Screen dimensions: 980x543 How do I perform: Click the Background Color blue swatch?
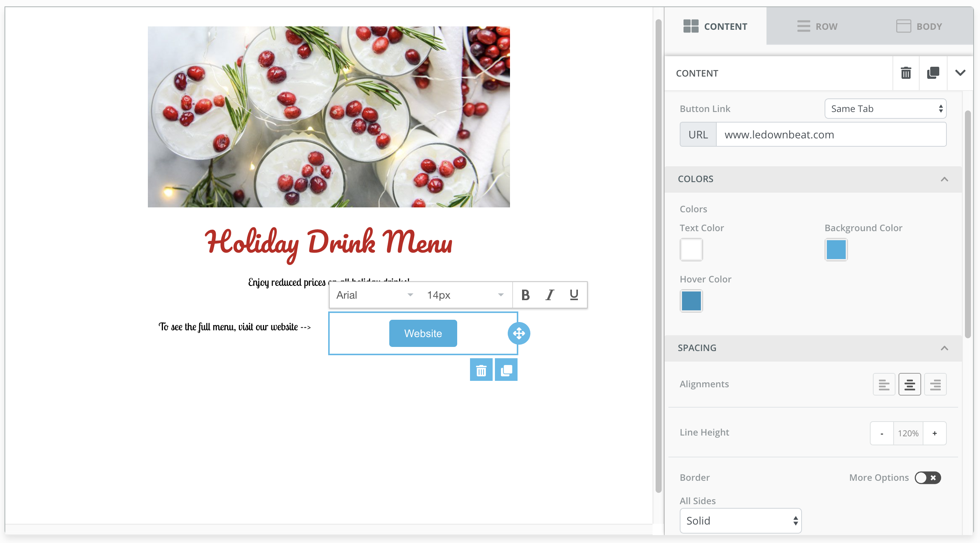[x=836, y=249]
